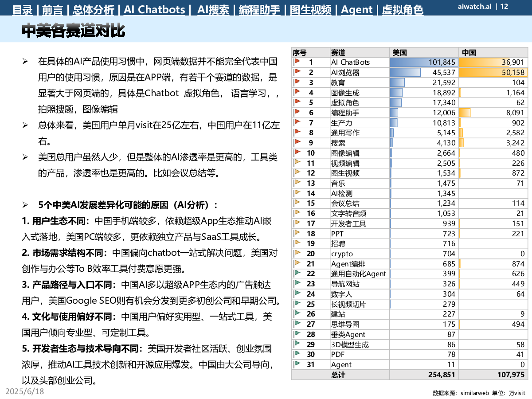Select the 赛道 column header

point(360,52)
